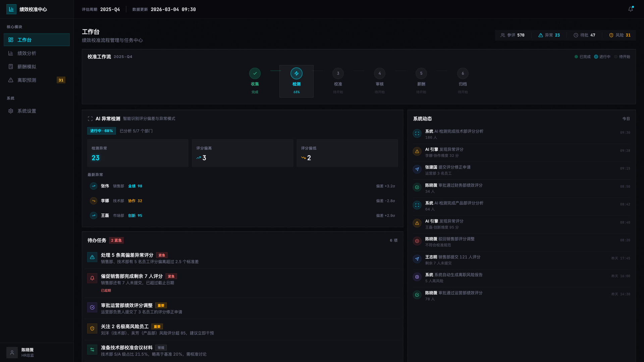Click the warning icon for 处理 5 条高偏差异常评分
The height and width of the screenshot is (362, 644).
pos(92,257)
